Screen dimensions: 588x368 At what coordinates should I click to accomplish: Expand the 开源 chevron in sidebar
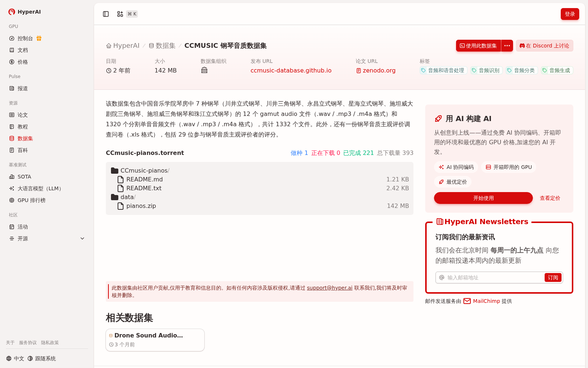tap(82, 238)
